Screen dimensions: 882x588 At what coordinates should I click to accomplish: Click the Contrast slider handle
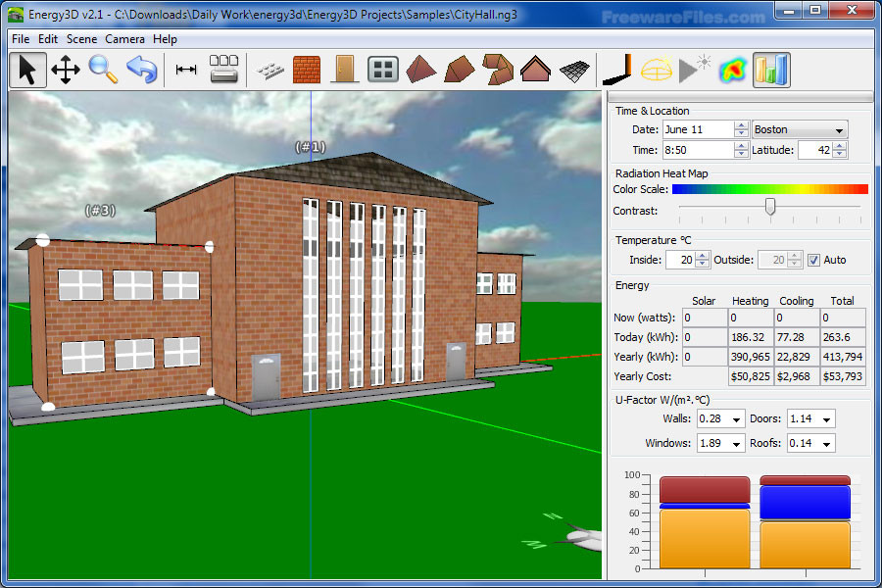(770, 207)
